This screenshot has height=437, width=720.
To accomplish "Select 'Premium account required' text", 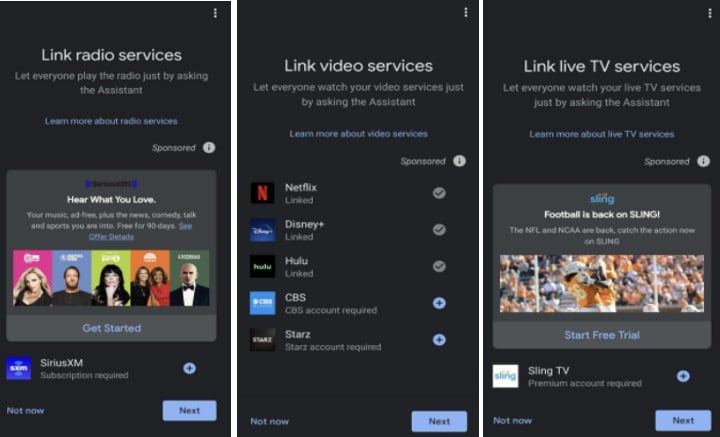I will [585, 383].
